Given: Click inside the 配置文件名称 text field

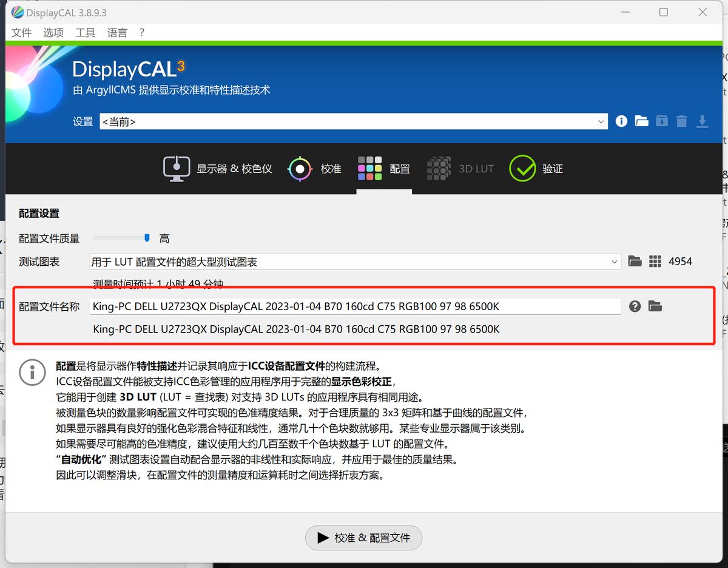Looking at the screenshot, I should click(x=303, y=306).
